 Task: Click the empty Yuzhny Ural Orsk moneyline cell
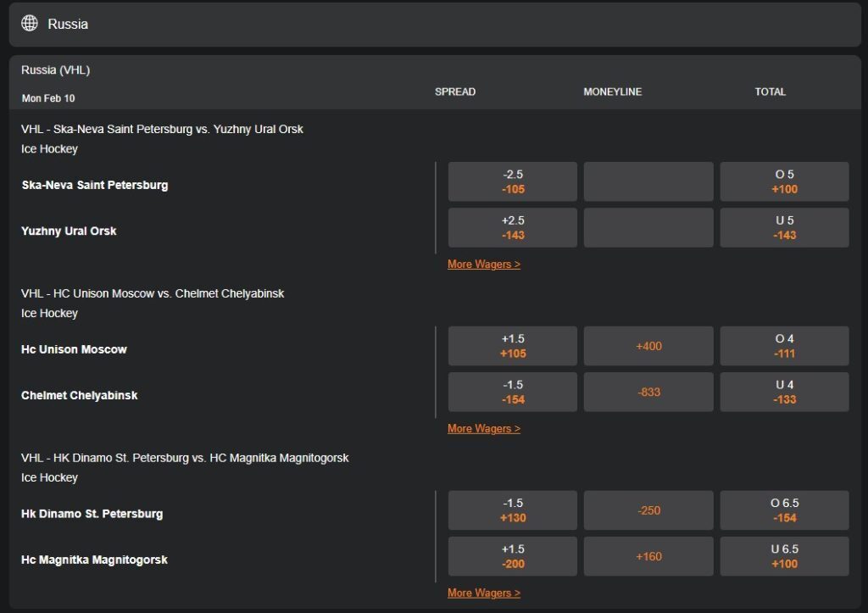pyautogui.click(x=648, y=227)
